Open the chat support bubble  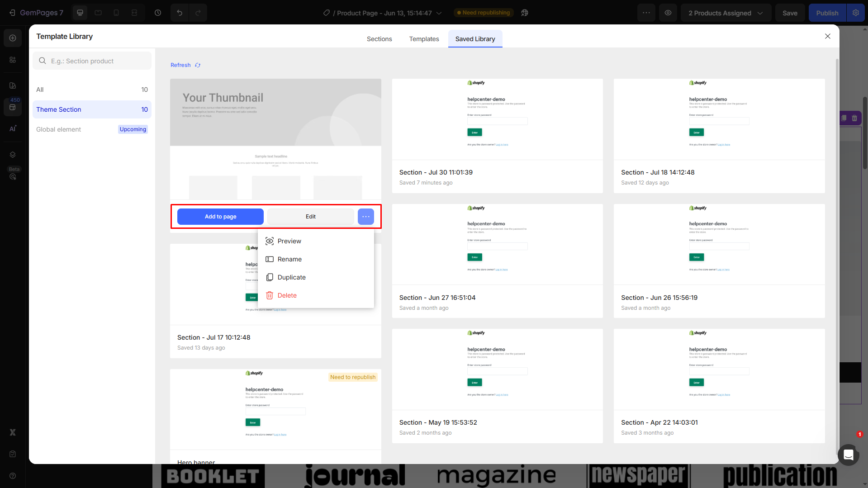tap(848, 455)
